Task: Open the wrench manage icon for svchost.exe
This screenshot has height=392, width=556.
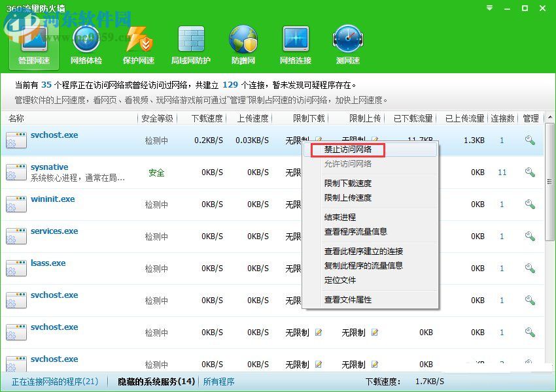Action: (x=530, y=139)
